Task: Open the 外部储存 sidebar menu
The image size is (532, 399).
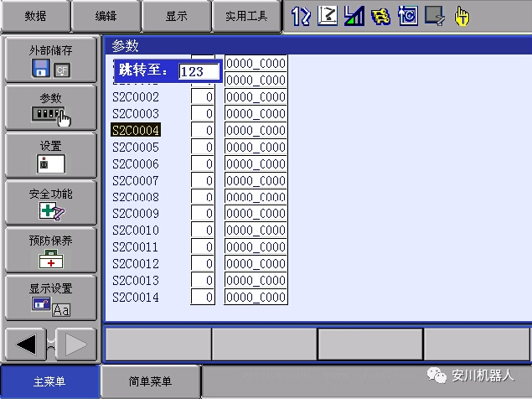Action: pyautogui.click(x=51, y=60)
